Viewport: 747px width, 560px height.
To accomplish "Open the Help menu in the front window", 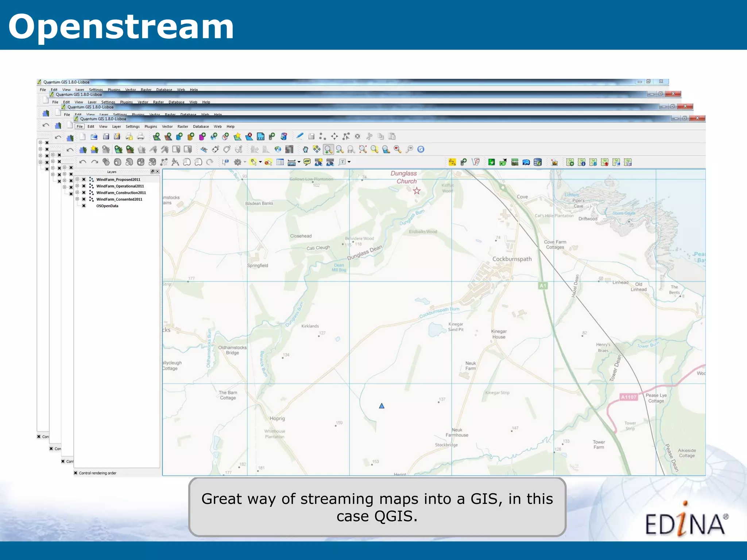I will click(231, 127).
